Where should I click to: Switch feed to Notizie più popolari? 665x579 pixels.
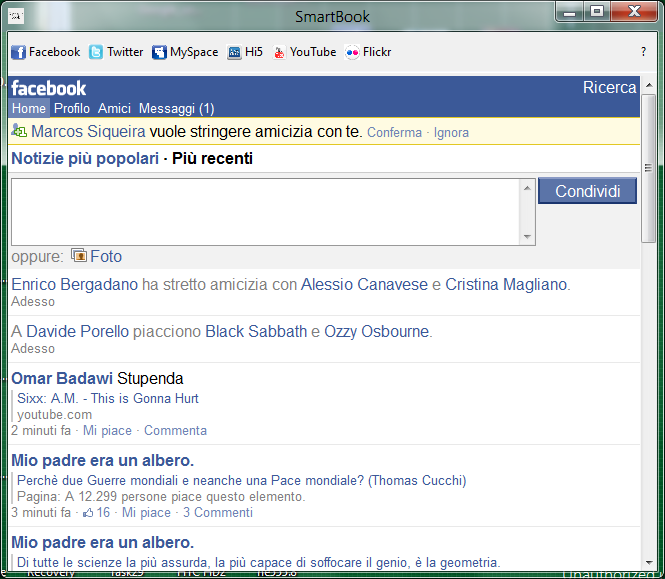(85, 158)
